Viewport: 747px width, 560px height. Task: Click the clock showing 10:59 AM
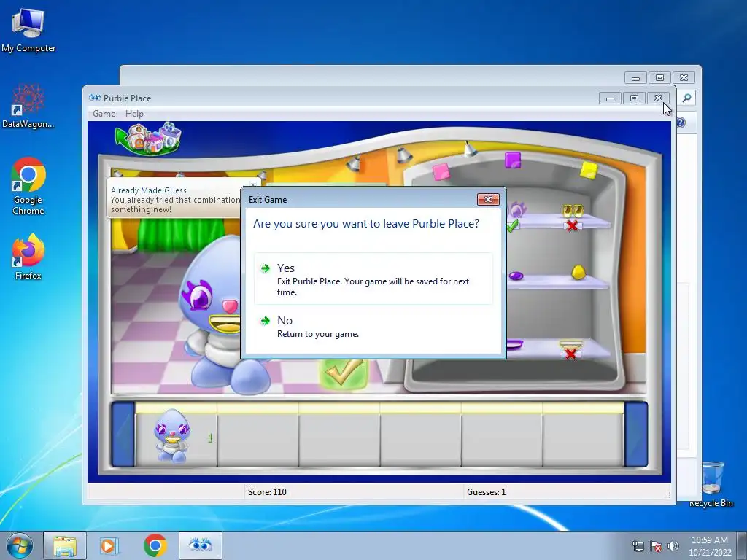709,545
